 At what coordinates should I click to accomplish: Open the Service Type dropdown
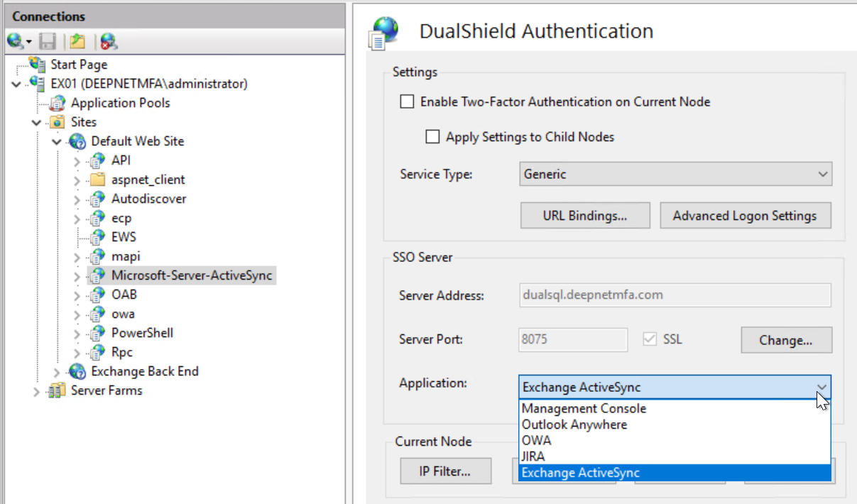(x=675, y=174)
